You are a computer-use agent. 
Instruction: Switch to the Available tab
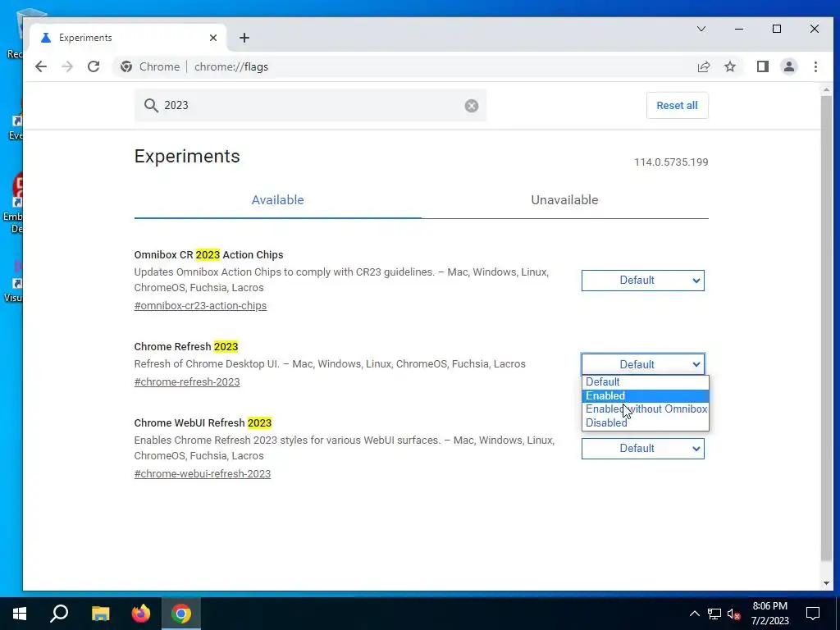[x=277, y=200]
